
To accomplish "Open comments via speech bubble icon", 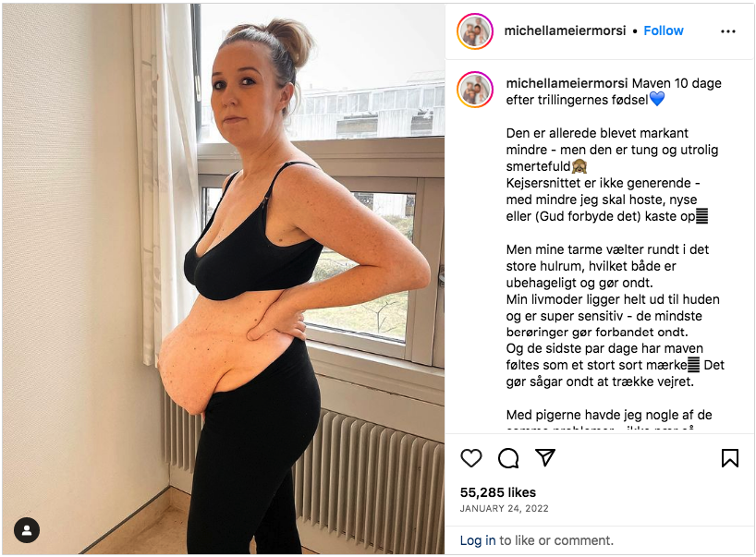I will click(x=508, y=458).
